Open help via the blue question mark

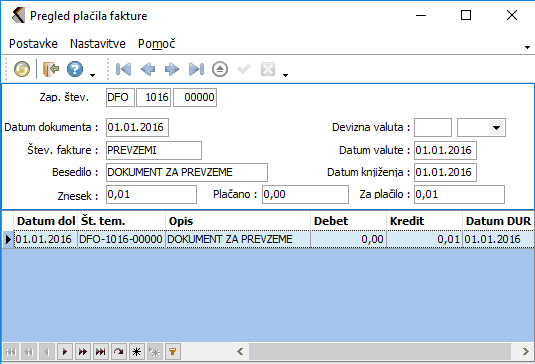[x=75, y=69]
